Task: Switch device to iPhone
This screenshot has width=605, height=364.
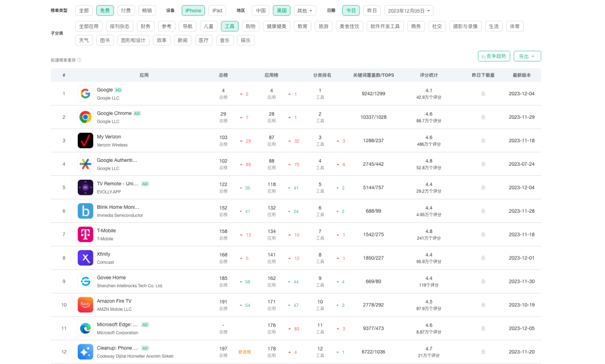Action: click(x=193, y=11)
